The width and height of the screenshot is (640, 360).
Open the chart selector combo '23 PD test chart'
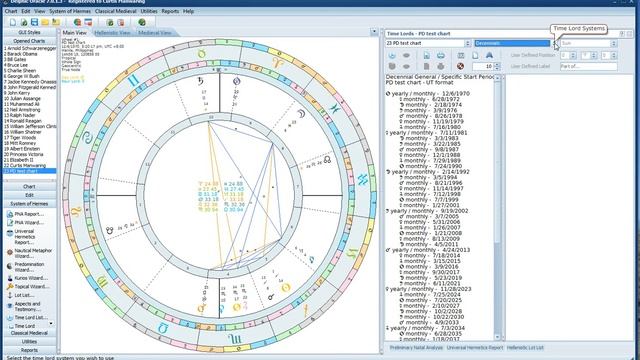tap(428, 43)
